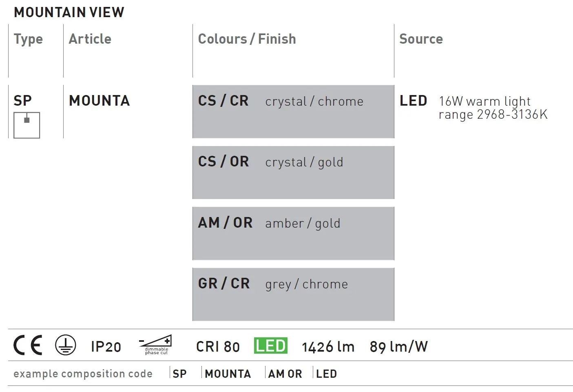Click the earth ground protection symbol
The width and height of the screenshot is (573, 392).
(x=65, y=345)
